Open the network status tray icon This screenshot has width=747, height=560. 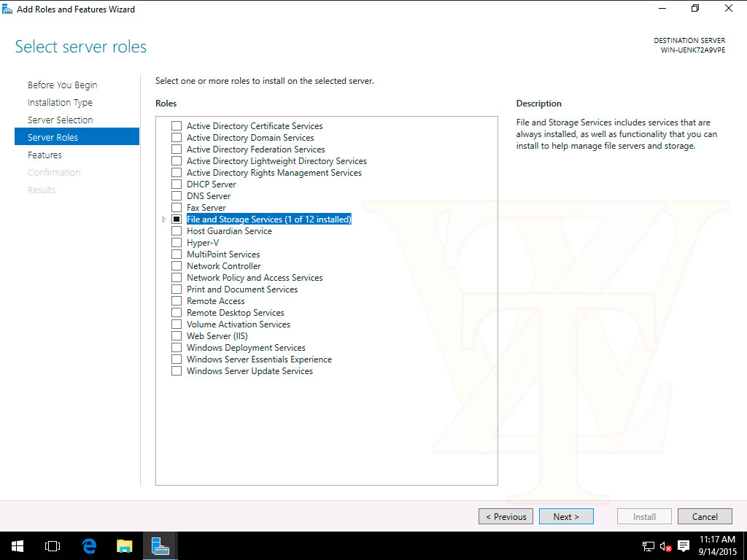point(648,546)
